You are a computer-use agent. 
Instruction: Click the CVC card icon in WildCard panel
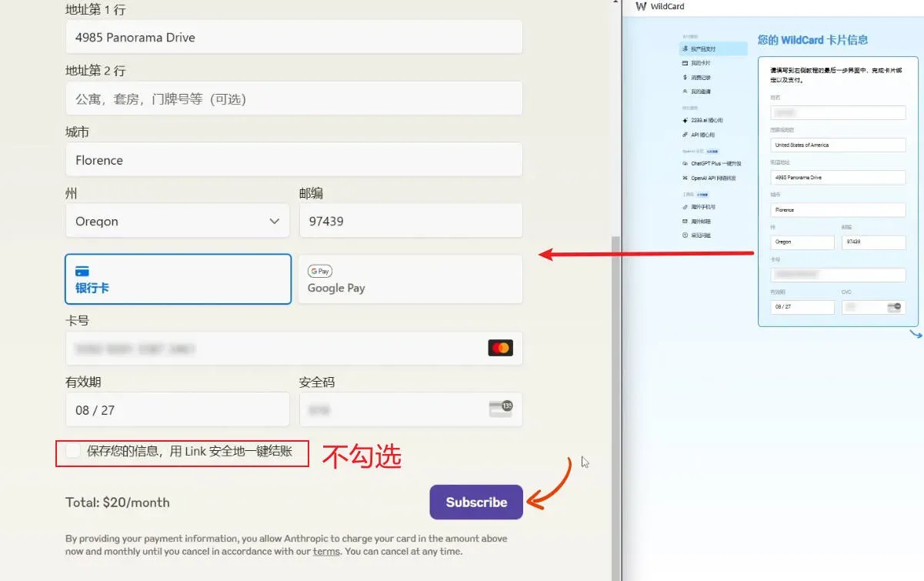(894, 307)
